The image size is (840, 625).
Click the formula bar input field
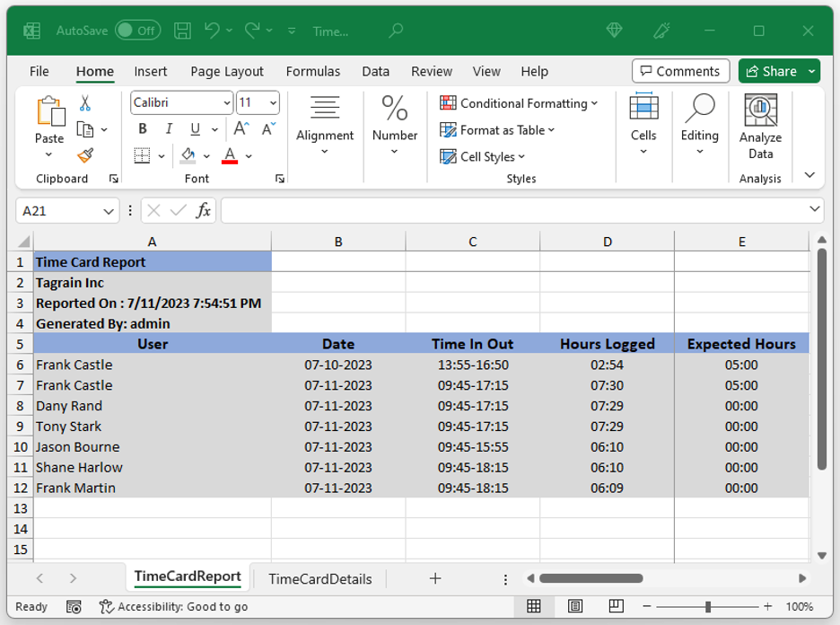(512, 210)
